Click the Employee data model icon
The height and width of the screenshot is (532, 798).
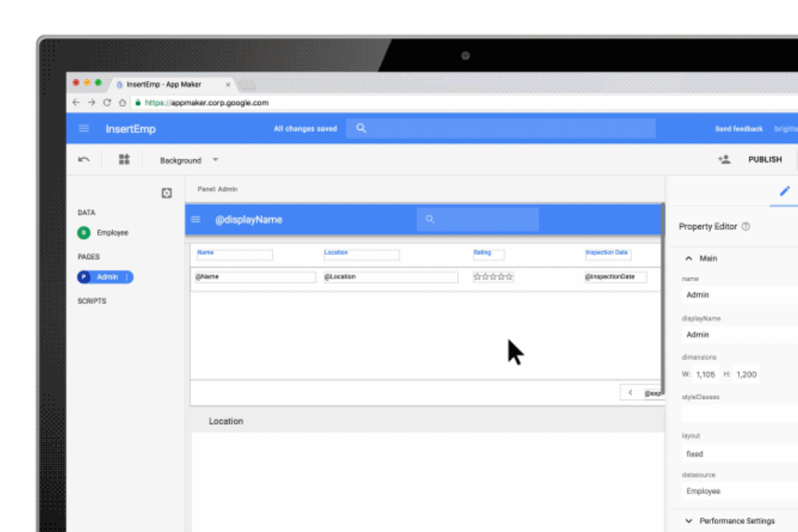(84, 232)
